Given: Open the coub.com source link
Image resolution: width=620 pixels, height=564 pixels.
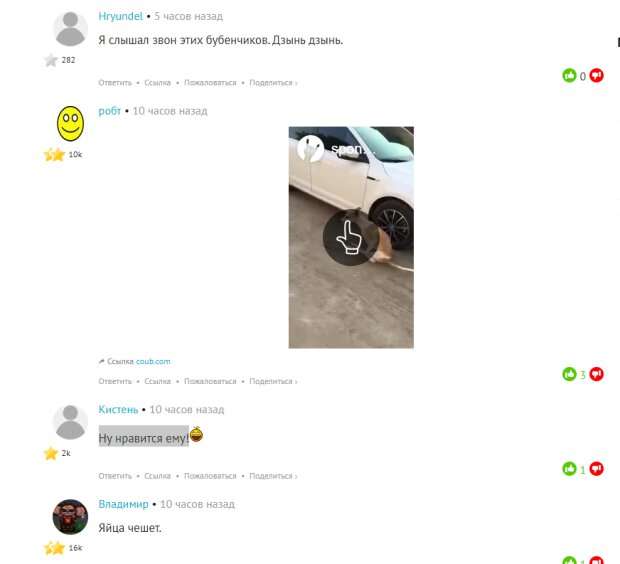Looking at the screenshot, I should coord(153,361).
